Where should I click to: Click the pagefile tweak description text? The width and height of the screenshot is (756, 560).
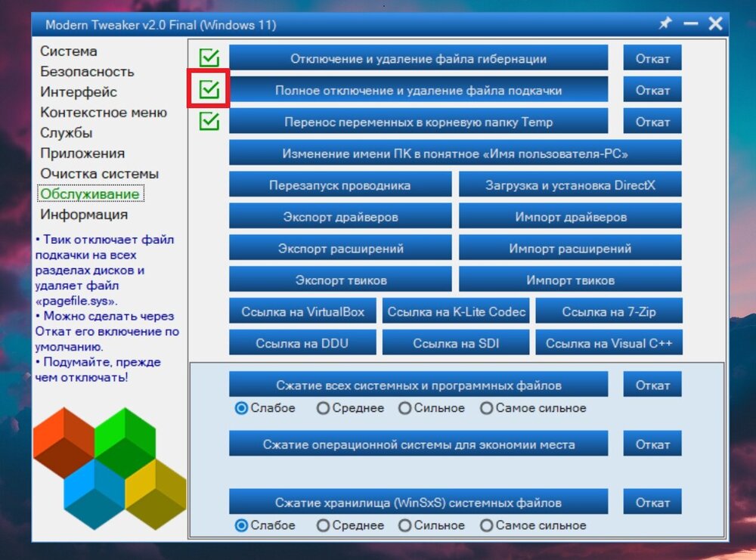click(107, 308)
